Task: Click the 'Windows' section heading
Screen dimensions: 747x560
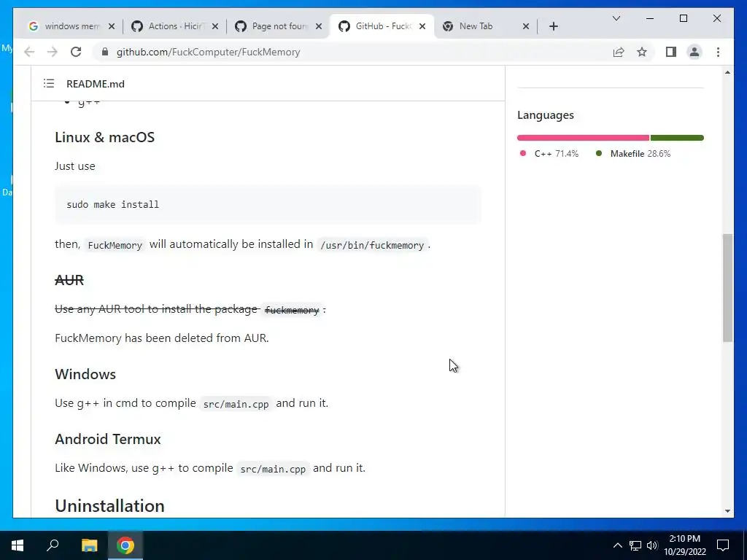Action: [x=85, y=374]
